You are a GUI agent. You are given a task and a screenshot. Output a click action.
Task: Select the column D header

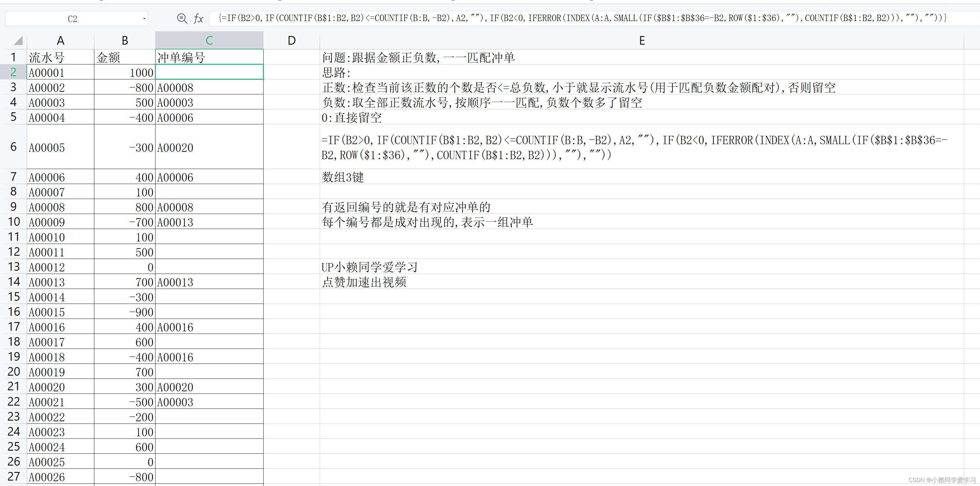[x=291, y=40]
